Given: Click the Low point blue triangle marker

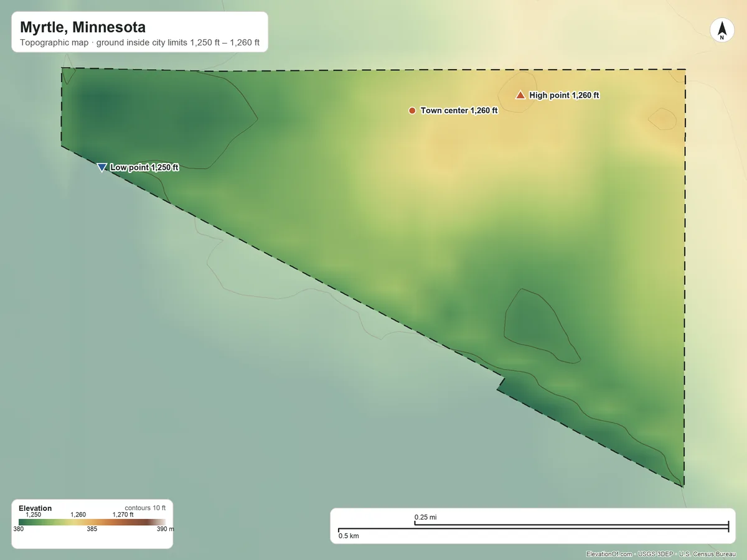Looking at the screenshot, I should pyautogui.click(x=102, y=167).
